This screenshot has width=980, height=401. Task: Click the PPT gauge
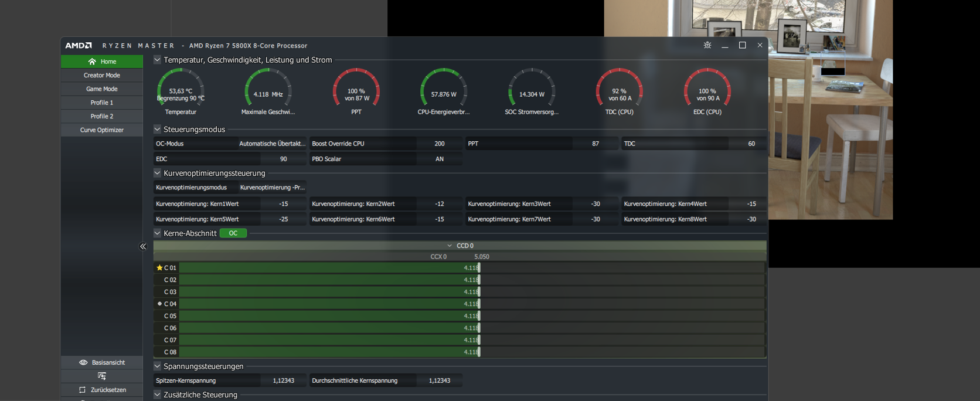coord(356,91)
